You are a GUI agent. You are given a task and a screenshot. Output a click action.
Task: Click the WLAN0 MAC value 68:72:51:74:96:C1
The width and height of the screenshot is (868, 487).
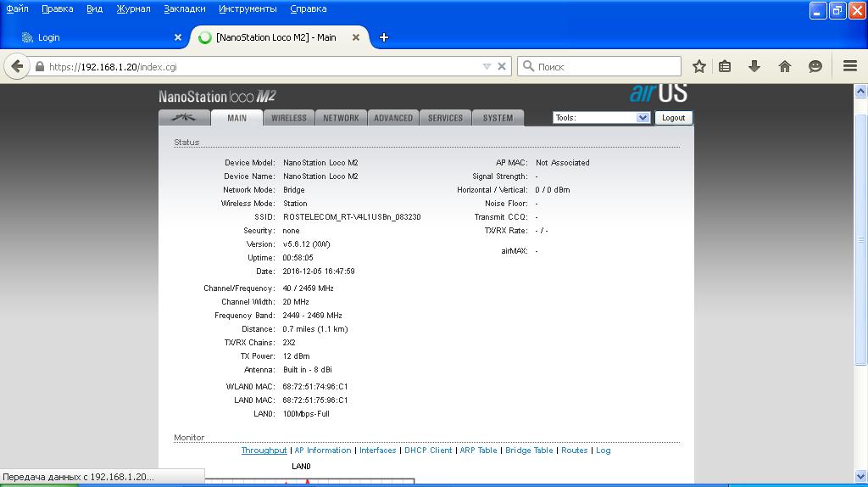pos(315,387)
